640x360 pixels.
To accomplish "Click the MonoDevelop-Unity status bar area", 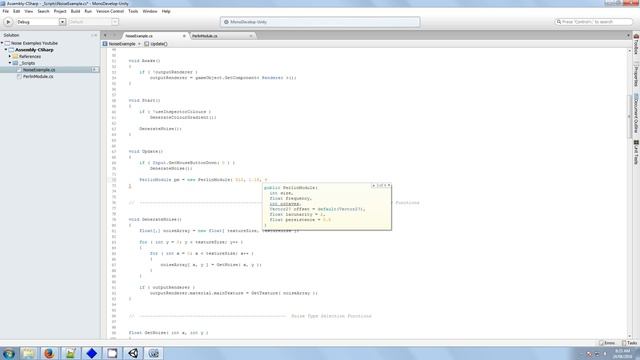I will click(x=320, y=22).
